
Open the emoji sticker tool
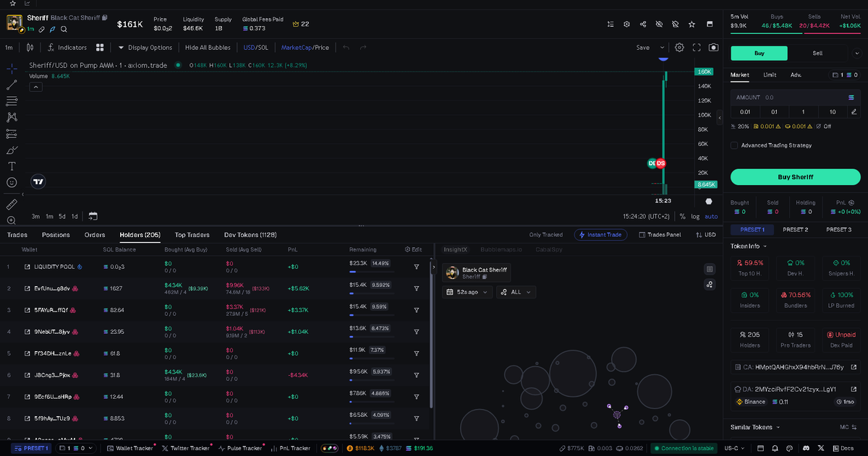pos(12,183)
